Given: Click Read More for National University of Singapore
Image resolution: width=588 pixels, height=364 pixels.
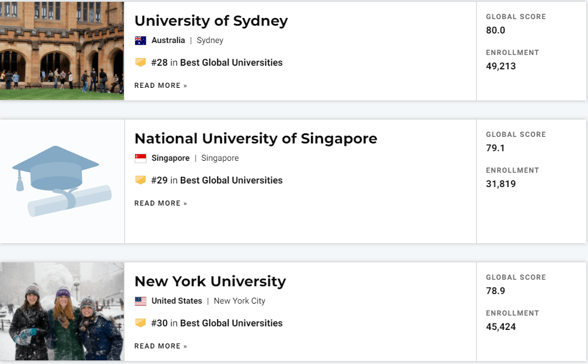Looking at the screenshot, I should coord(160,203).
